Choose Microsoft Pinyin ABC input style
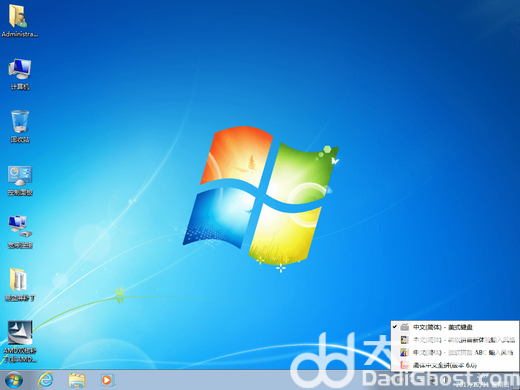The height and width of the screenshot is (390, 520). [x=455, y=352]
